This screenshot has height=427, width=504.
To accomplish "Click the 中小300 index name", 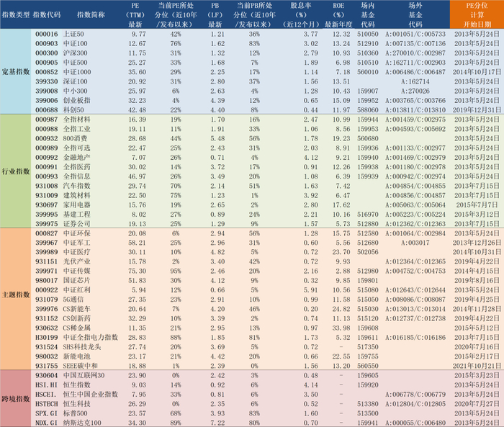I will tap(75, 91).
